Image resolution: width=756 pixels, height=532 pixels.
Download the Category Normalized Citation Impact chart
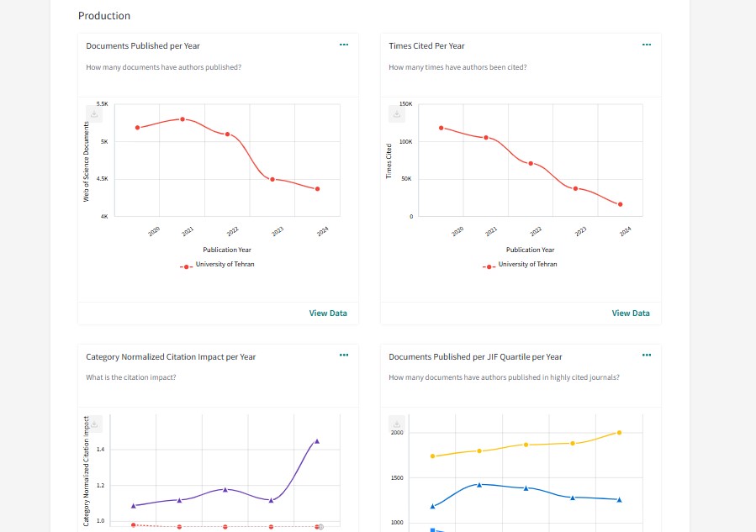[x=94, y=425]
